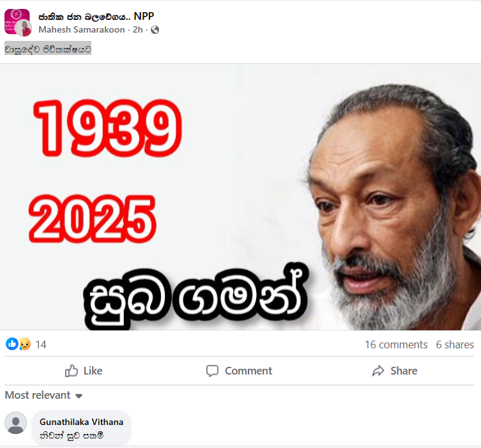Click the speech bubble Comment icon
481x448 pixels.
tap(212, 371)
